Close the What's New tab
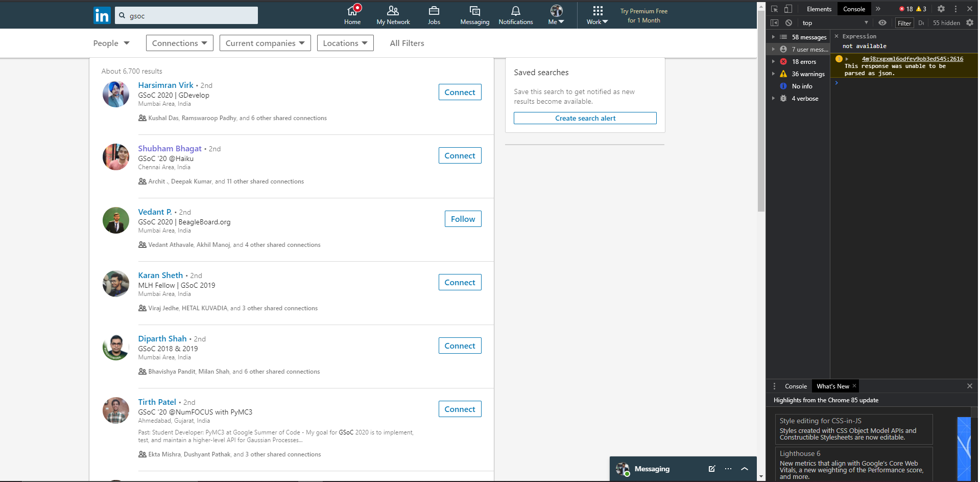The width and height of the screenshot is (980, 482). (854, 386)
